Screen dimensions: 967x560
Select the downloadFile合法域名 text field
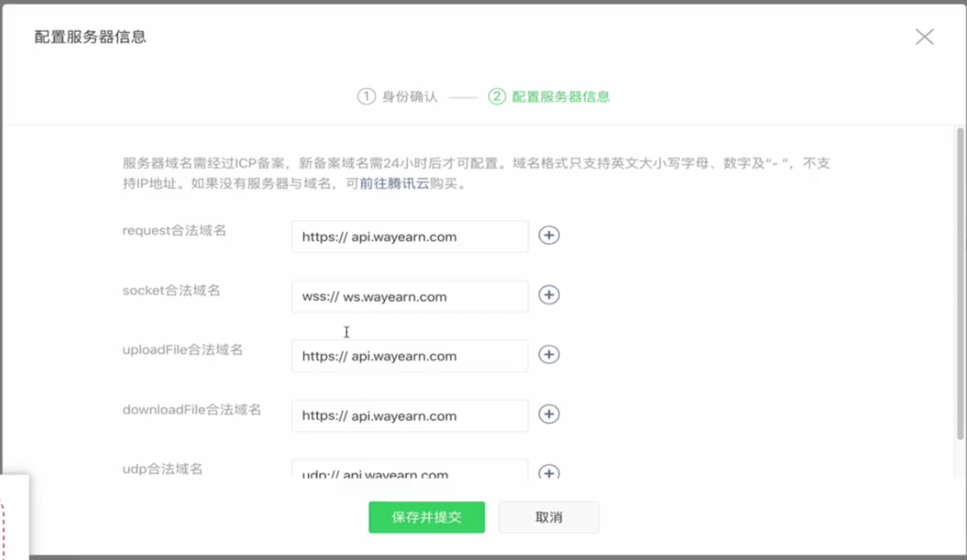point(409,415)
